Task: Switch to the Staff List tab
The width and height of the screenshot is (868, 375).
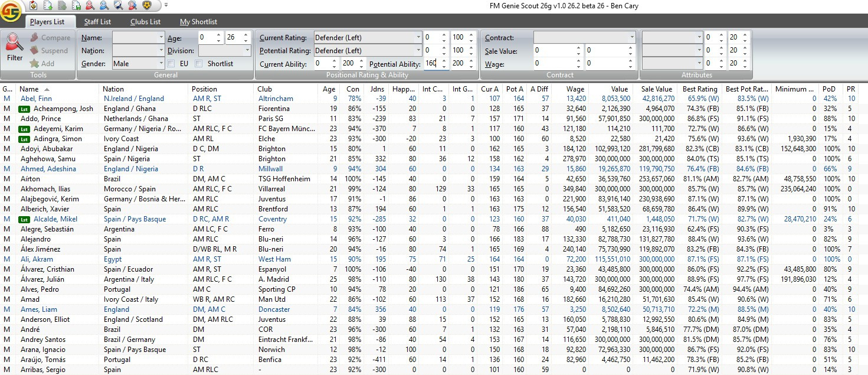Action: (97, 22)
